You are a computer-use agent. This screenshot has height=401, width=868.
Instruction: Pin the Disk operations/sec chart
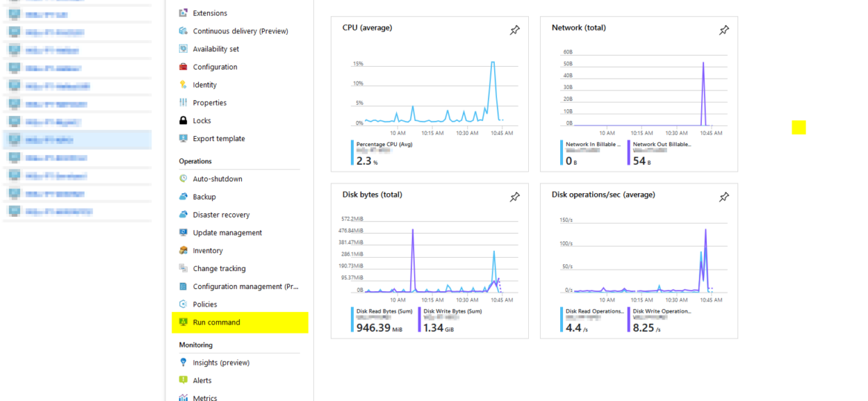pyautogui.click(x=724, y=198)
